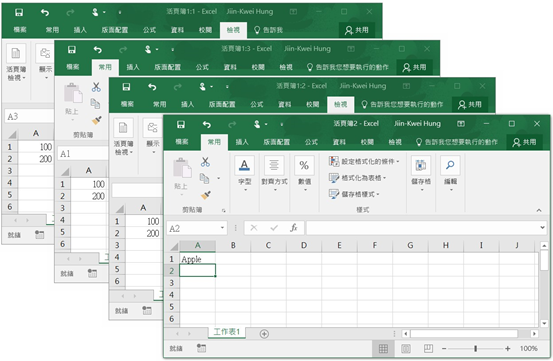Switch to the 版面配置 tab in 活頁簿2
Image resolution: width=553 pixels, height=361 pixels.
point(276,142)
